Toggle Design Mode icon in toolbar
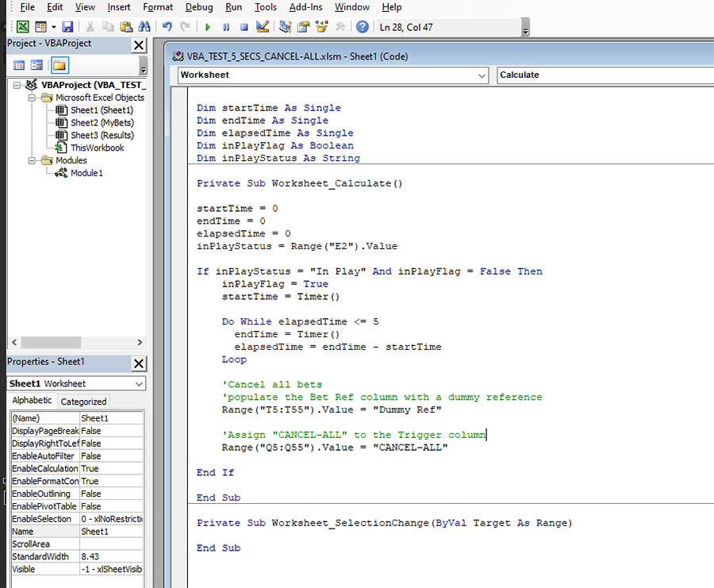This screenshot has width=714, height=588. tap(263, 27)
